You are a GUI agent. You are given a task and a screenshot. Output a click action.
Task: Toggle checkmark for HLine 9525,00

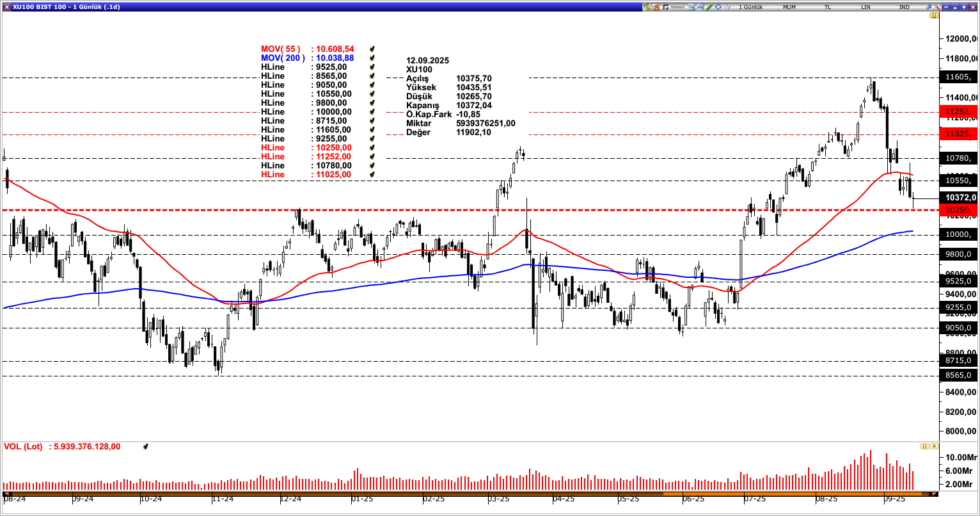[372, 67]
